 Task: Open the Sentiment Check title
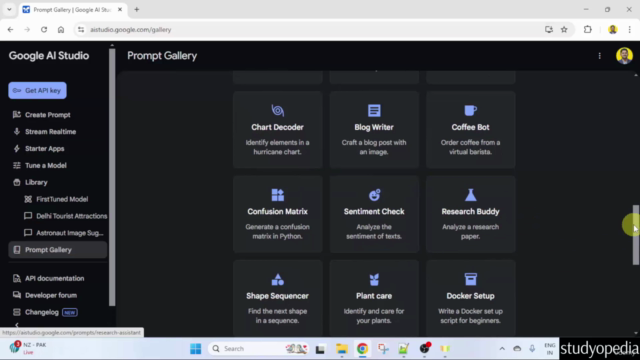(374, 211)
